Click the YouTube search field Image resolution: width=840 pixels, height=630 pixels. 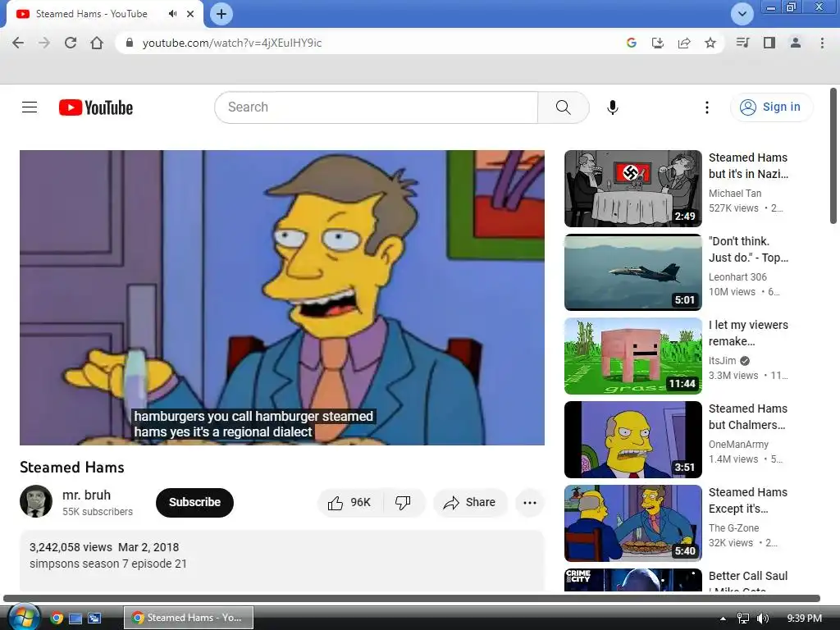tap(376, 107)
